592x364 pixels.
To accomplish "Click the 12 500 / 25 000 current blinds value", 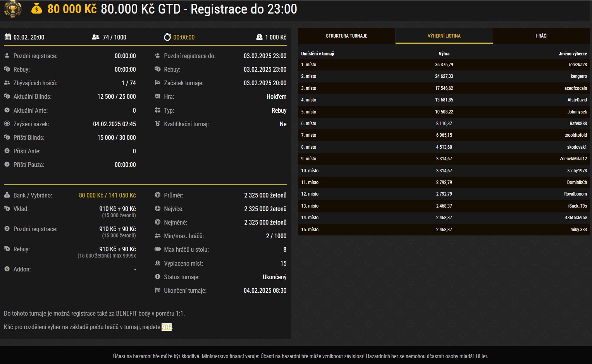I will [117, 96].
